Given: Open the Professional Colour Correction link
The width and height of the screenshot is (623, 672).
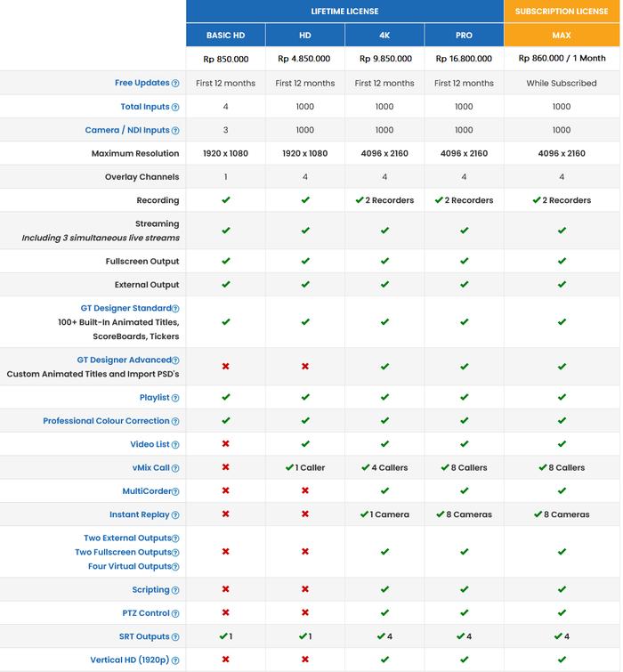Looking at the screenshot, I should tap(106, 421).
